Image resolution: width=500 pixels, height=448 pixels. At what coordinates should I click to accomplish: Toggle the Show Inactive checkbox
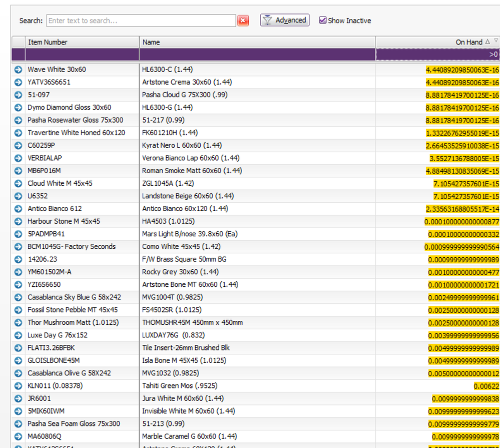click(x=323, y=21)
